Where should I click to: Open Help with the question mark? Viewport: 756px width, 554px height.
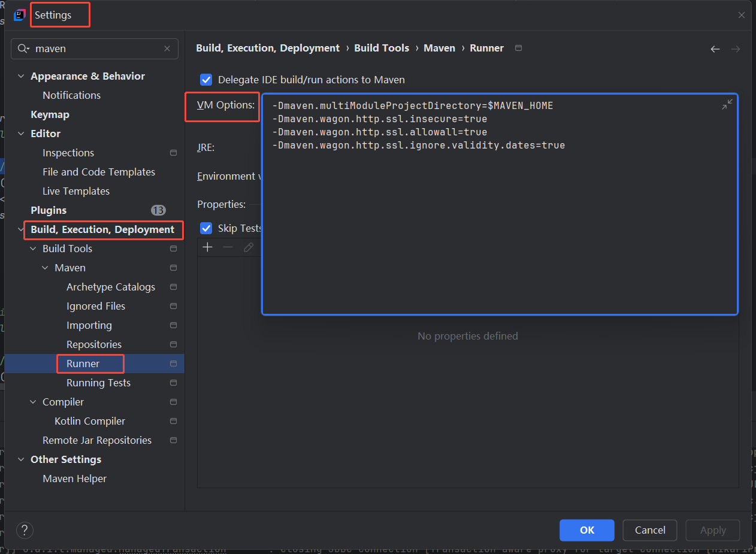click(25, 530)
